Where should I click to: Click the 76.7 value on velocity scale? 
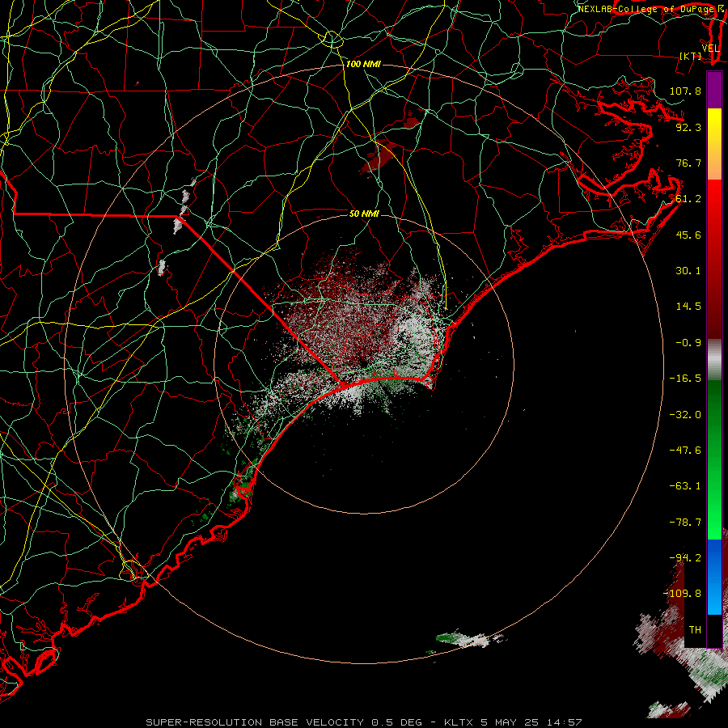(688, 163)
